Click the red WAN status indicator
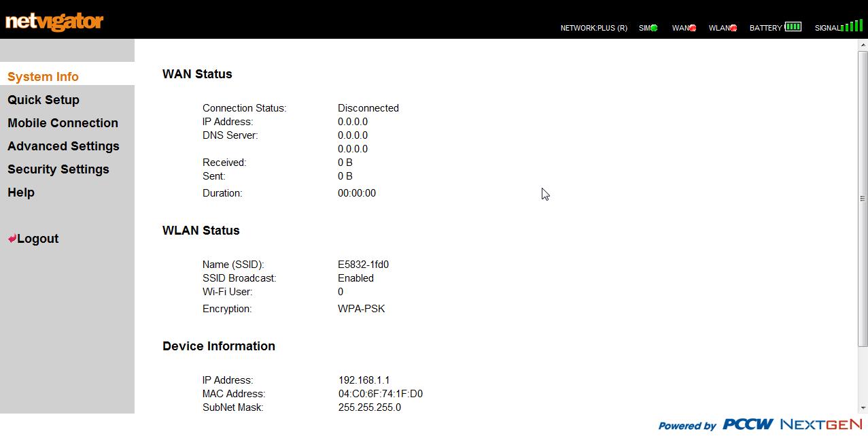This screenshot has height=436, width=868. [x=693, y=28]
